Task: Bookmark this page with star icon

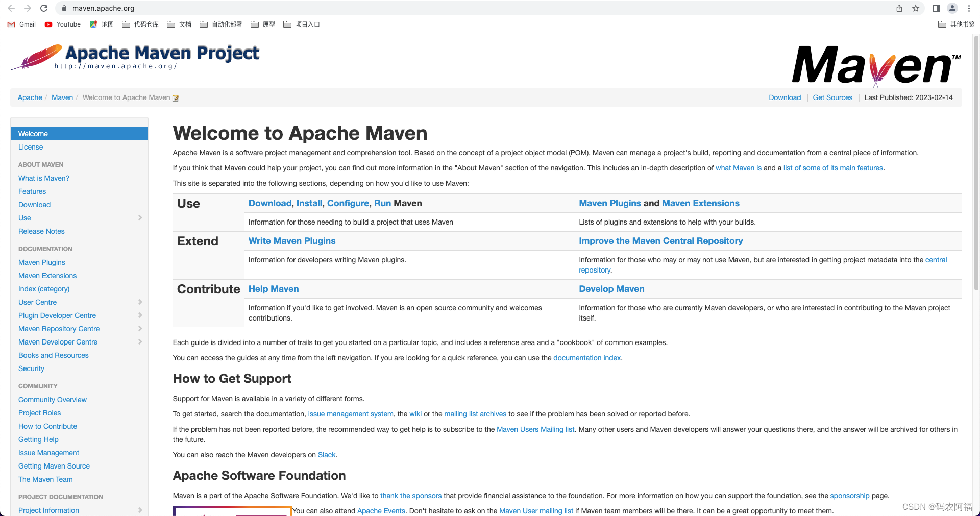Action: coord(916,8)
